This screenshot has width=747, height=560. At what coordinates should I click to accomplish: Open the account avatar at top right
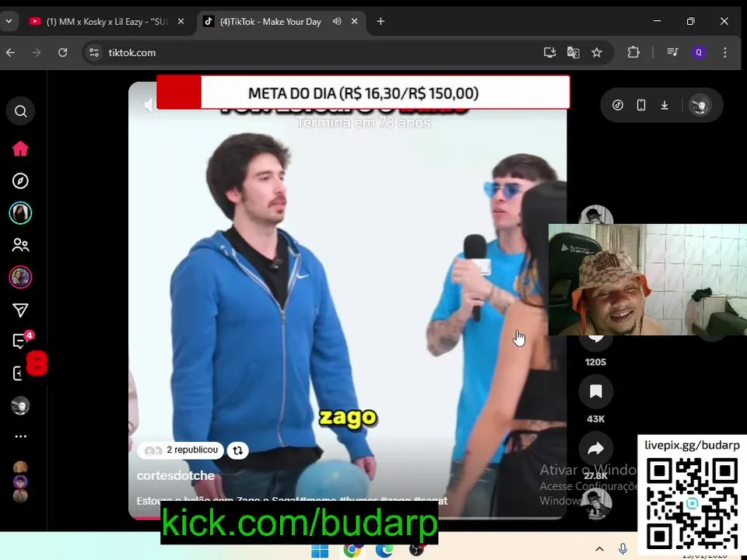coord(700,105)
